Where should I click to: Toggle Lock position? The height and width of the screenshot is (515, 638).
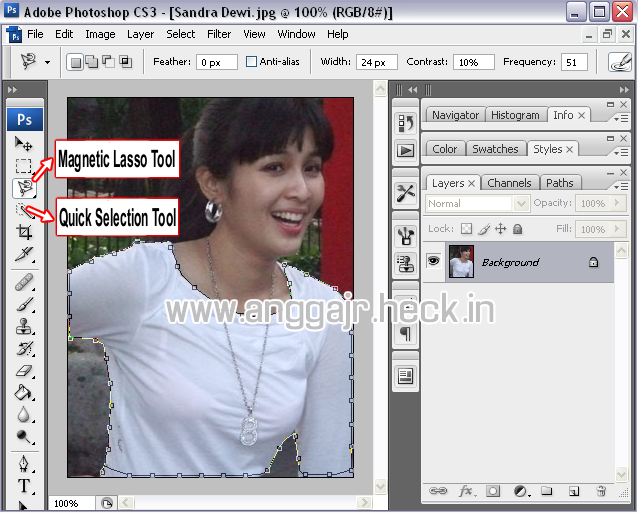coord(500,229)
